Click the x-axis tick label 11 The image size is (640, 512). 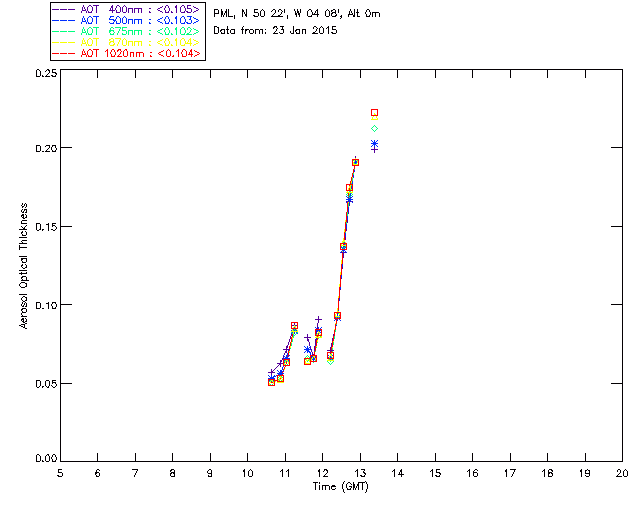click(x=285, y=473)
